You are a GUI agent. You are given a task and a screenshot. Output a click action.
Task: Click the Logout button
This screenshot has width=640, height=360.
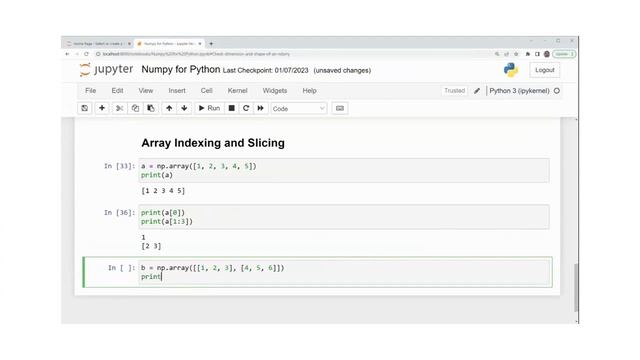click(x=544, y=70)
